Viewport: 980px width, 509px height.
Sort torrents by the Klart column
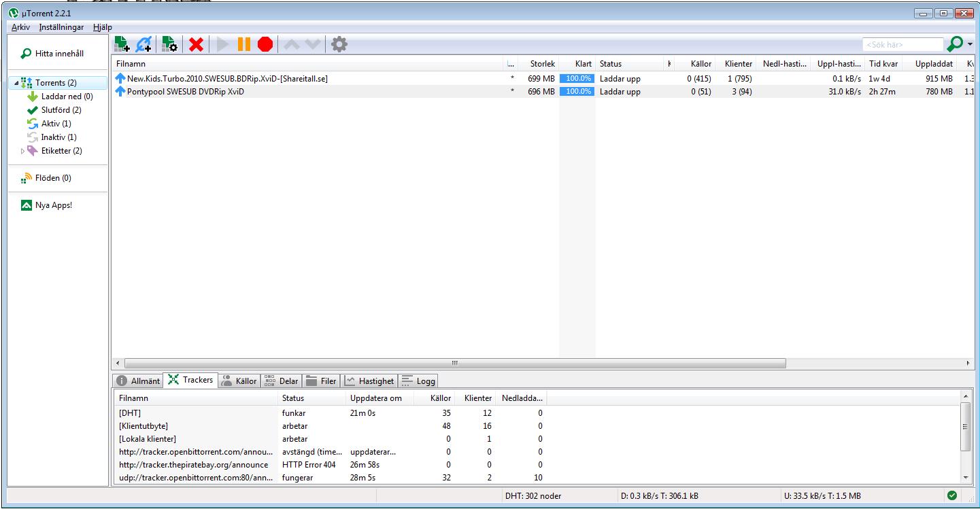[577, 64]
